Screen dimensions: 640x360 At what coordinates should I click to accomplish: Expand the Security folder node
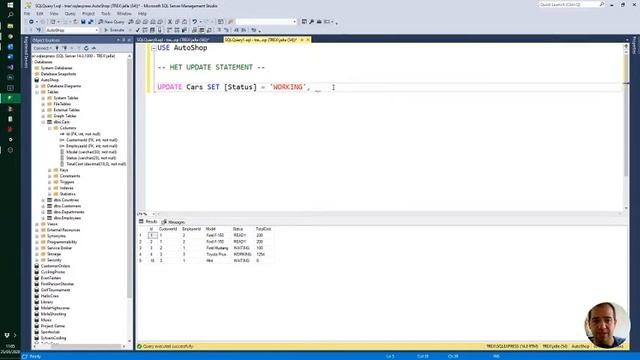[x=37, y=260]
